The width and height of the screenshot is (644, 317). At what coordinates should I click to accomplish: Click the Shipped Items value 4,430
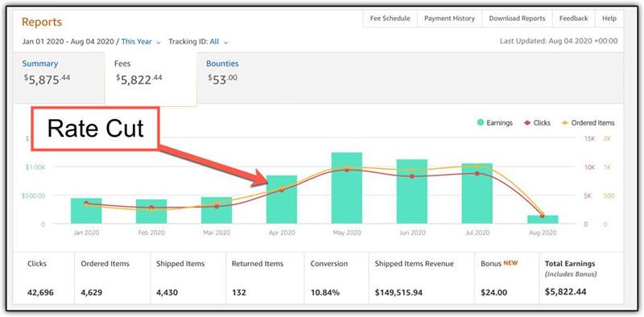point(167,293)
